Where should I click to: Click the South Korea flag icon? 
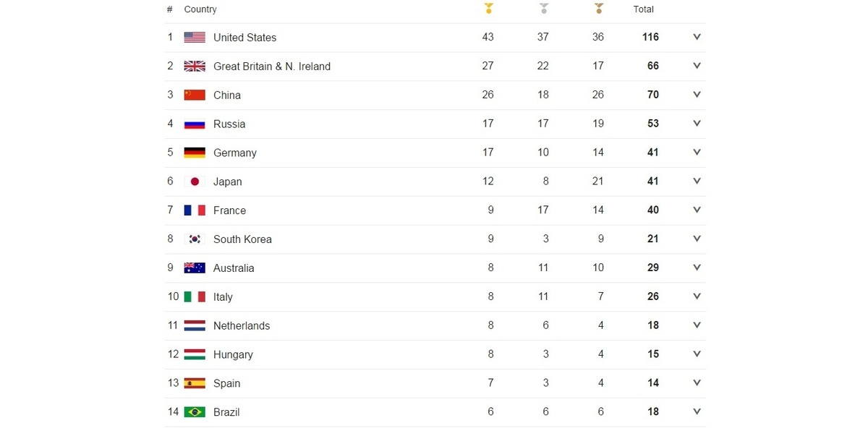195,239
